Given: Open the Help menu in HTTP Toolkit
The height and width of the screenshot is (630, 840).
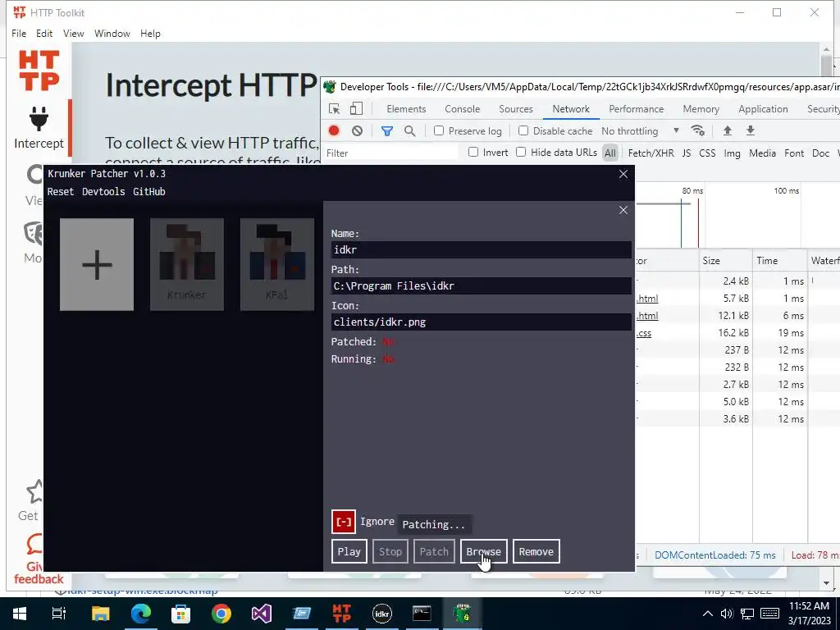Looking at the screenshot, I should pyautogui.click(x=150, y=33).
